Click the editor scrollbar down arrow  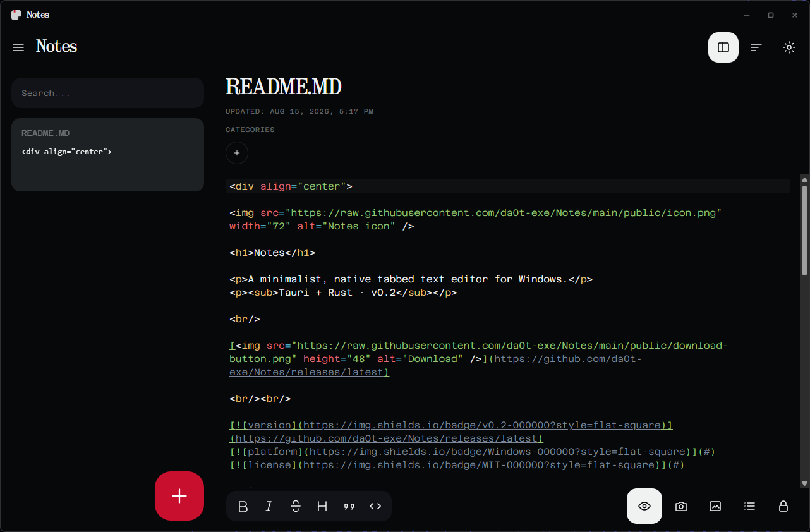(804, 484)
